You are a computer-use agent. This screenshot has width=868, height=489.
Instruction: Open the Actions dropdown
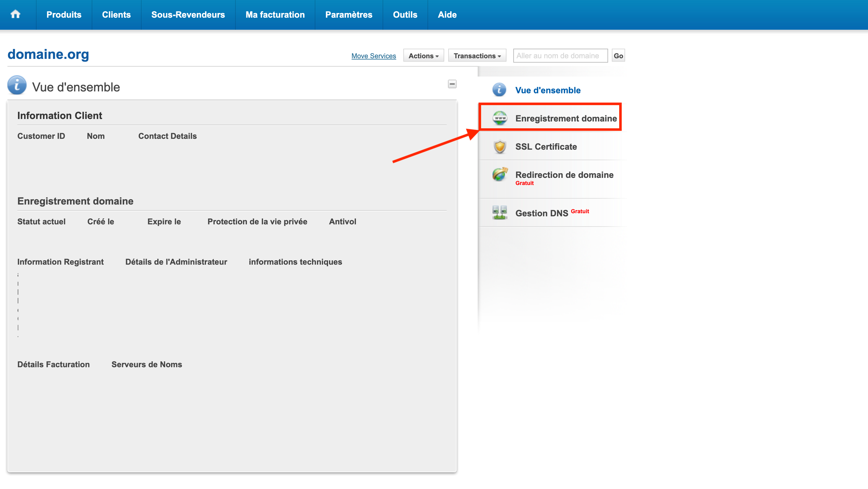coord(423,55)
